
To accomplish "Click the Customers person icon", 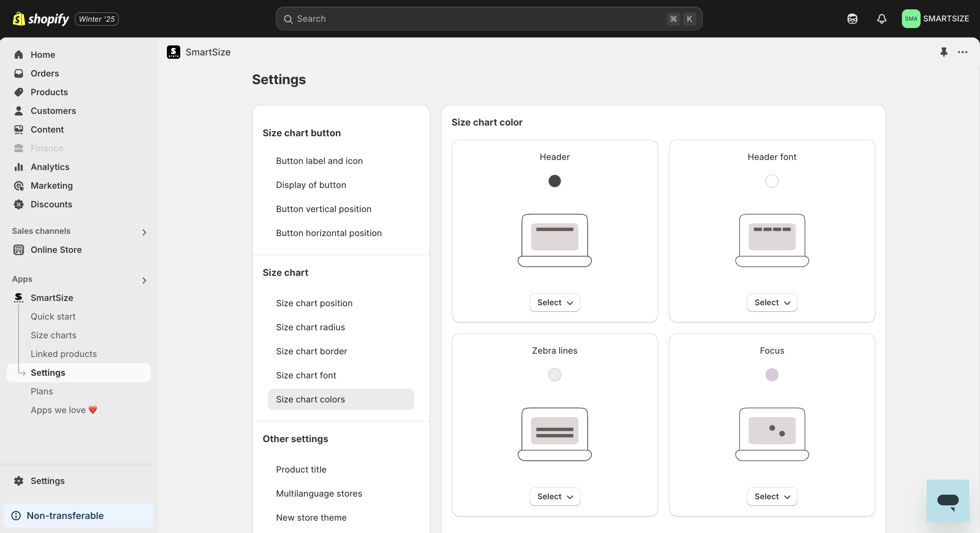I will click(x=19, y=111).
